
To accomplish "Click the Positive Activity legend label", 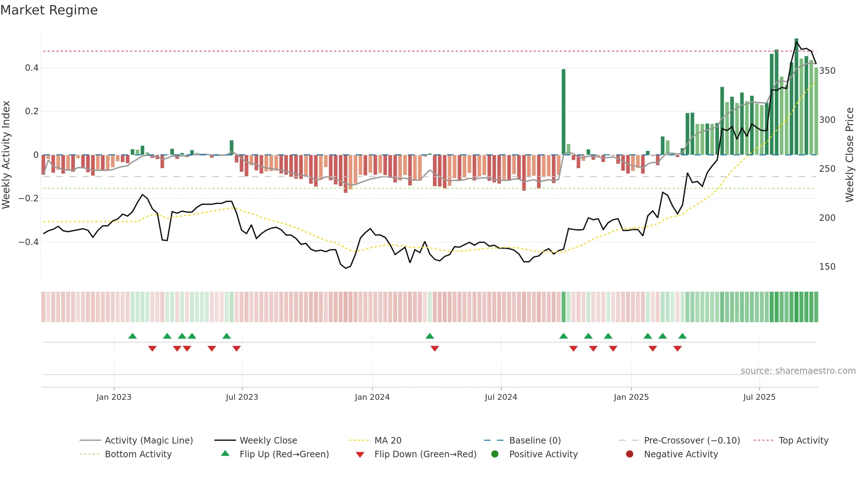I will coord(543,454).
